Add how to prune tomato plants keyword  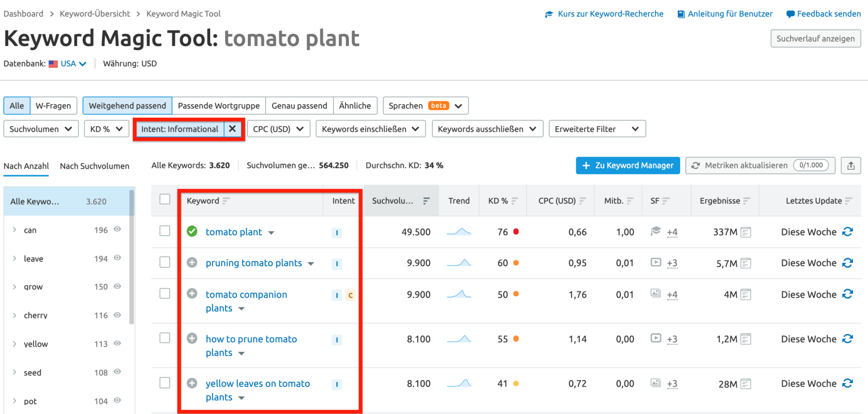pyautogui.click(x=192, y=338)
